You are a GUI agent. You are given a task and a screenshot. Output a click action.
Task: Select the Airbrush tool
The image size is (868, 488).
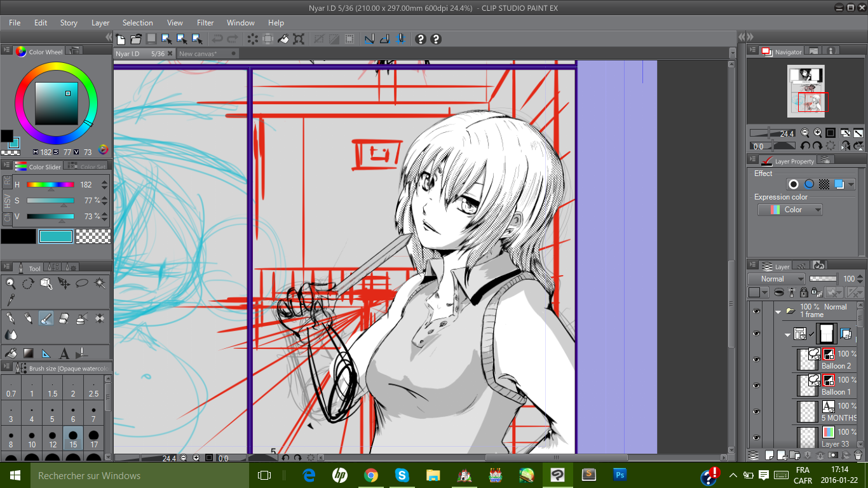[82, 318]
